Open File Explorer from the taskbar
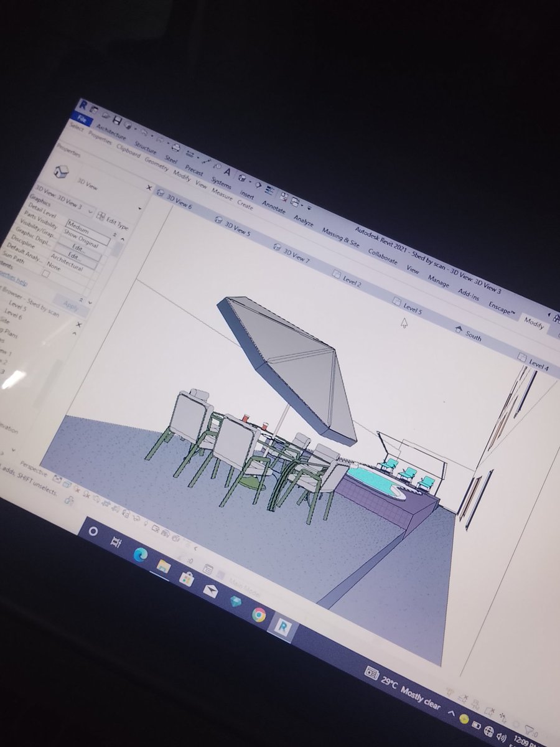Viewport: 560px width, 747px height. tap(163, 566)
